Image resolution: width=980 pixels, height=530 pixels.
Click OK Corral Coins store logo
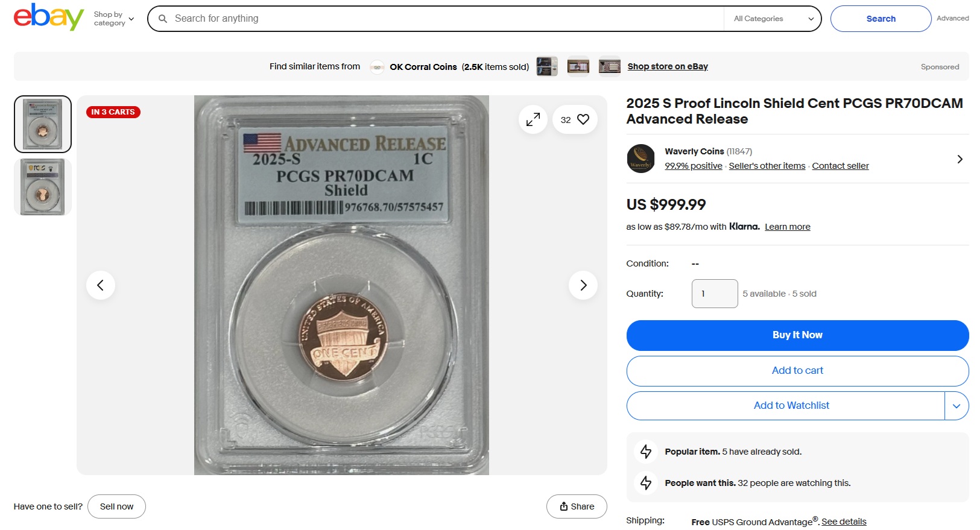[x=378, y=67]
